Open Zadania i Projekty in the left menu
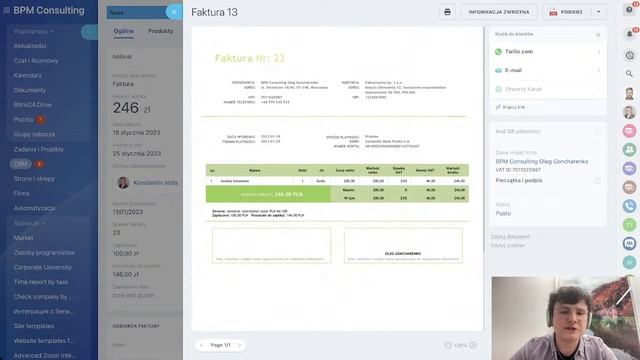640x360 pixels. click(x=39, y=149)
